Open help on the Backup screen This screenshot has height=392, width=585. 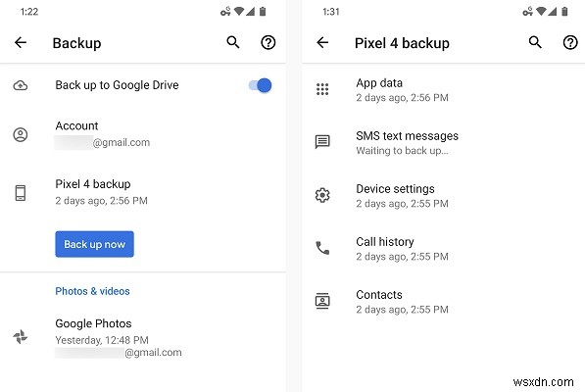pos(268,42)
